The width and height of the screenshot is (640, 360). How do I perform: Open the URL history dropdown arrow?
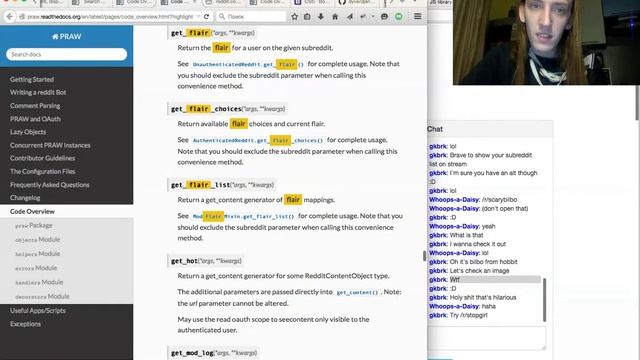198,17
